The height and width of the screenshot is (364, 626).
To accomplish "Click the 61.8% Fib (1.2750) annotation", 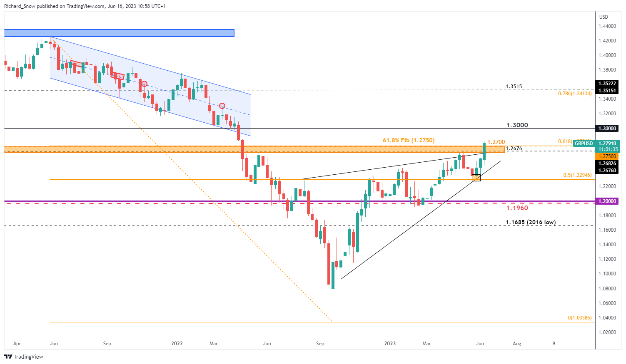I will pos(409,140).
